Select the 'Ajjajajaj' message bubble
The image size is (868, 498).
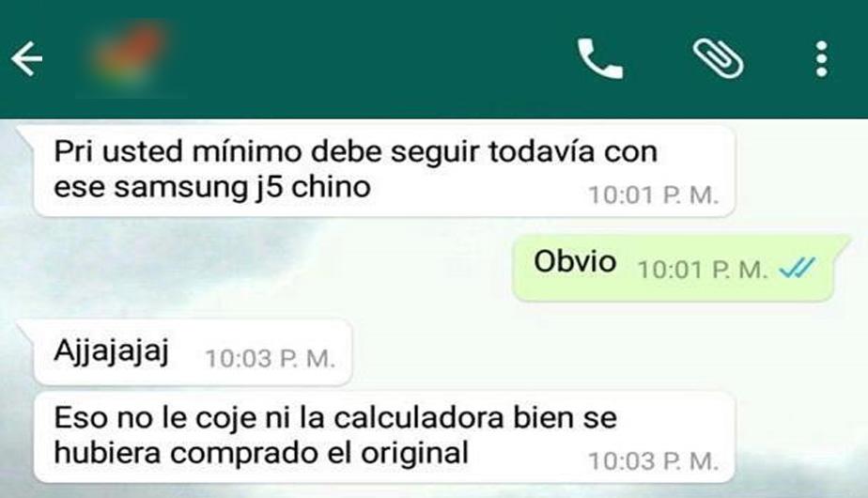[x=193, y=351]
